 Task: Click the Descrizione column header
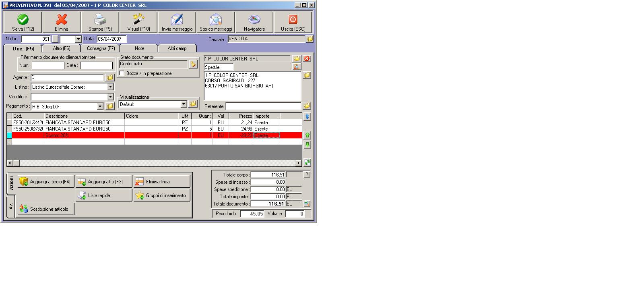[x=85, y=116]
